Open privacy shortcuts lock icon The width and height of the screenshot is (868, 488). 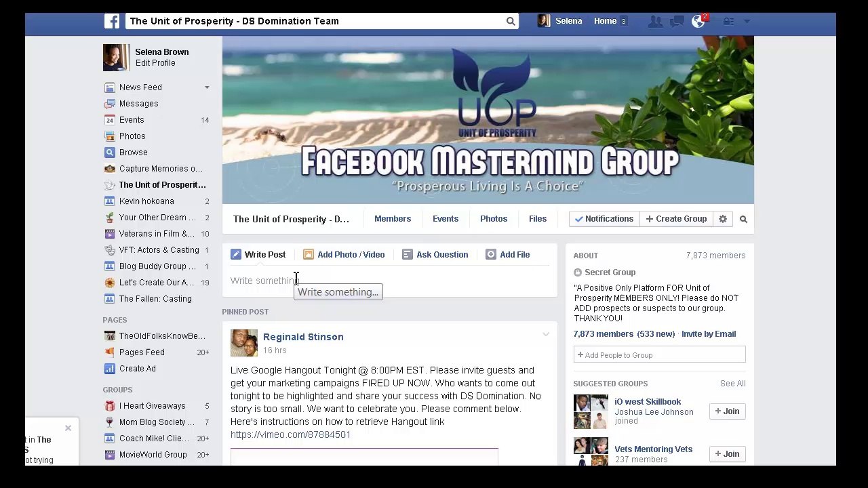(728, 21)
